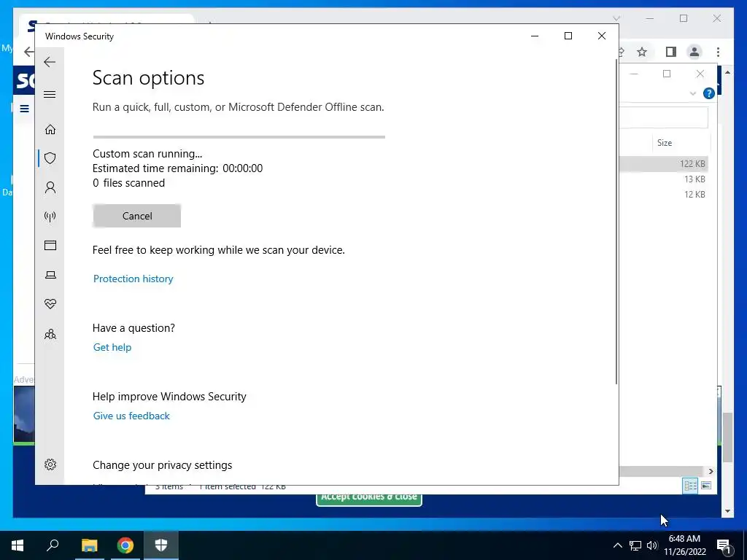The image size is (747, 560).
Task: Open the taskbar clock and date
Action: [684, 545]
